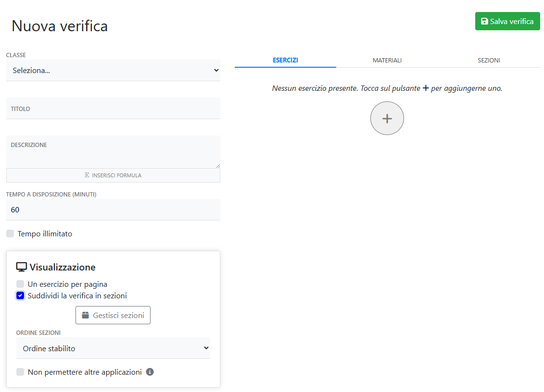
Task: Uncheck Suddividi la verifica in sezioni
Action: click(20, 295)
